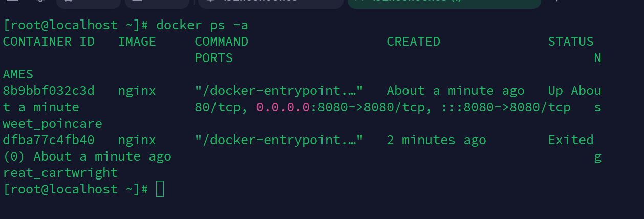Click the CONTAINER ID column header

[x=49, y=42]
